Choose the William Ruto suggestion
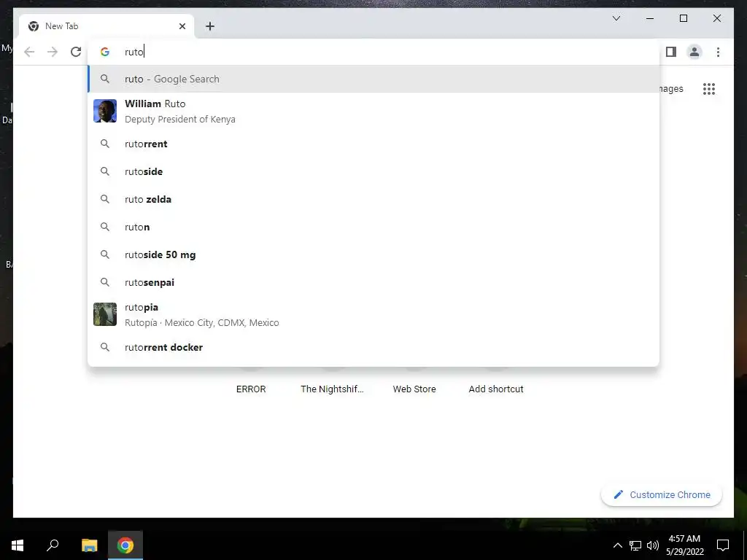 pos(373,111)
